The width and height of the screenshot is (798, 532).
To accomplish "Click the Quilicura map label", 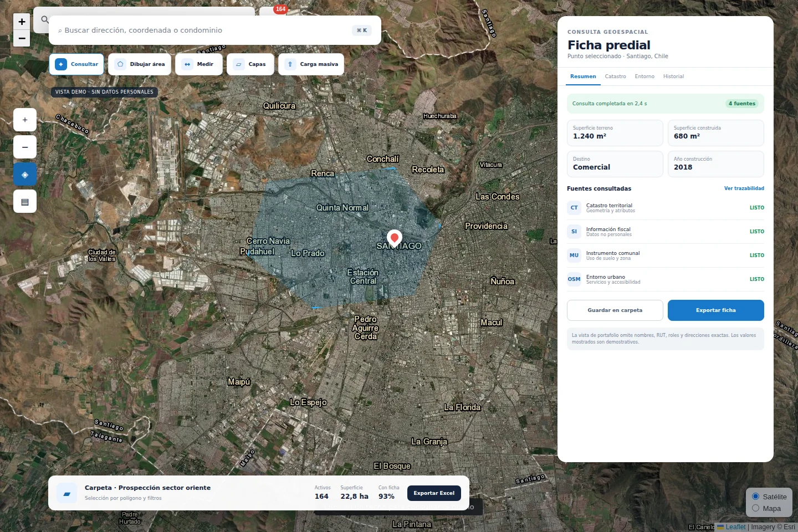I will pyautogui.click(x=279, y=106).
